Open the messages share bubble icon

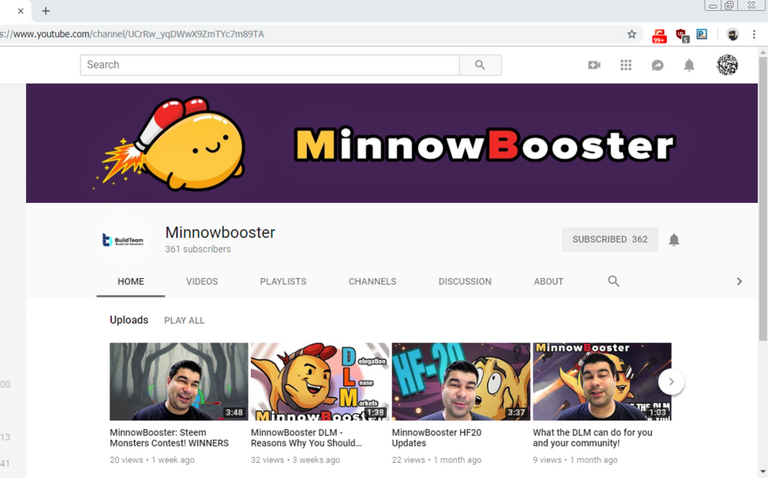pyautogui.click(x=657, y=65)
